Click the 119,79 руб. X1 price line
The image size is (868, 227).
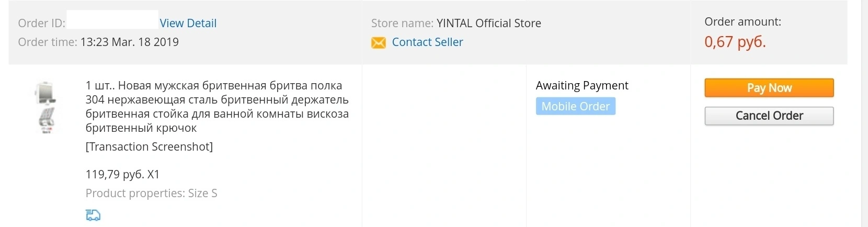(122, 174)
